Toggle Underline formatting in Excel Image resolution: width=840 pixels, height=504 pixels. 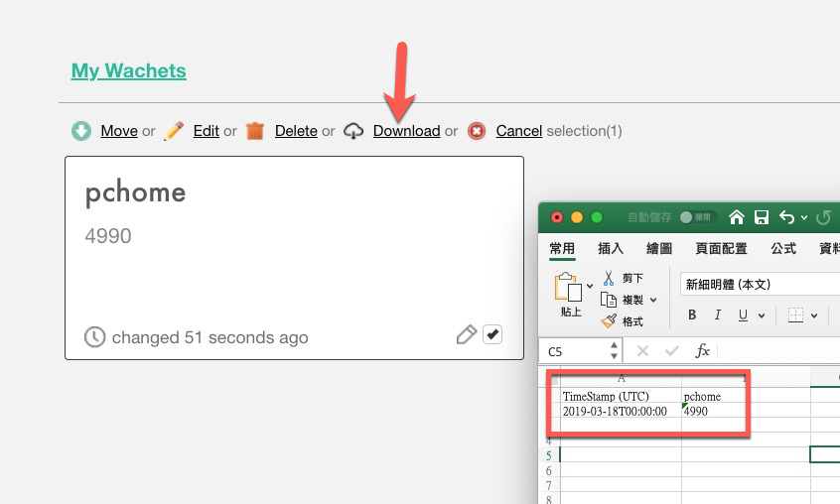point(743,315)
